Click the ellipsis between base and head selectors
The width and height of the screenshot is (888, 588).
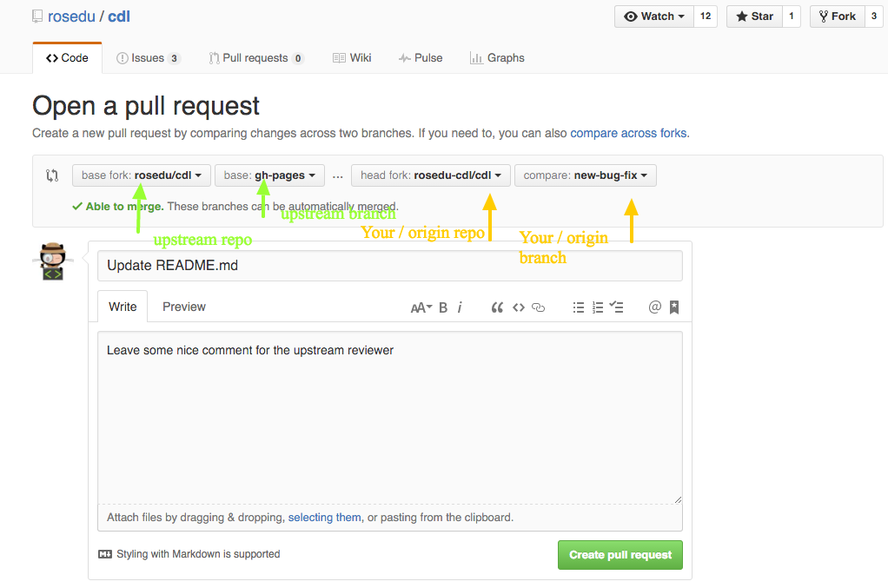coord(337,176)
